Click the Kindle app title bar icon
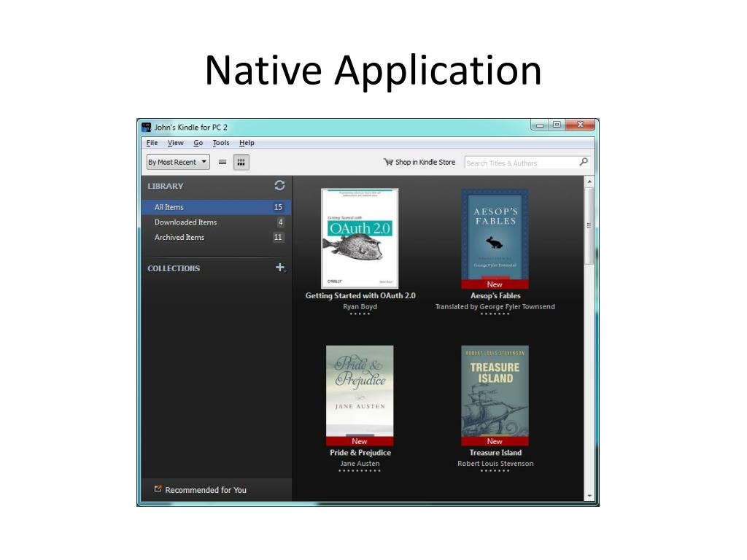747x560 pixels. (x=146, y=127)
